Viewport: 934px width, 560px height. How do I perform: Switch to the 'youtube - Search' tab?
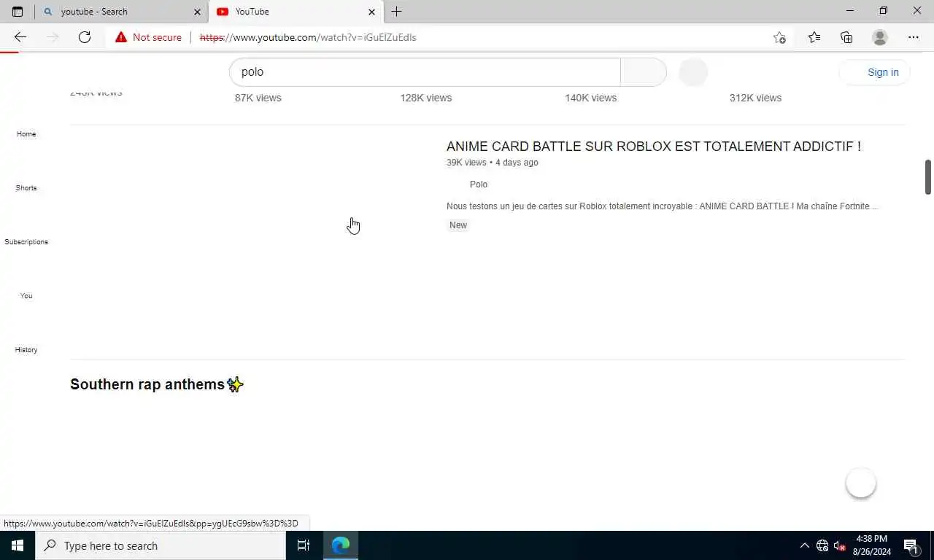click(x=121, y=12)
